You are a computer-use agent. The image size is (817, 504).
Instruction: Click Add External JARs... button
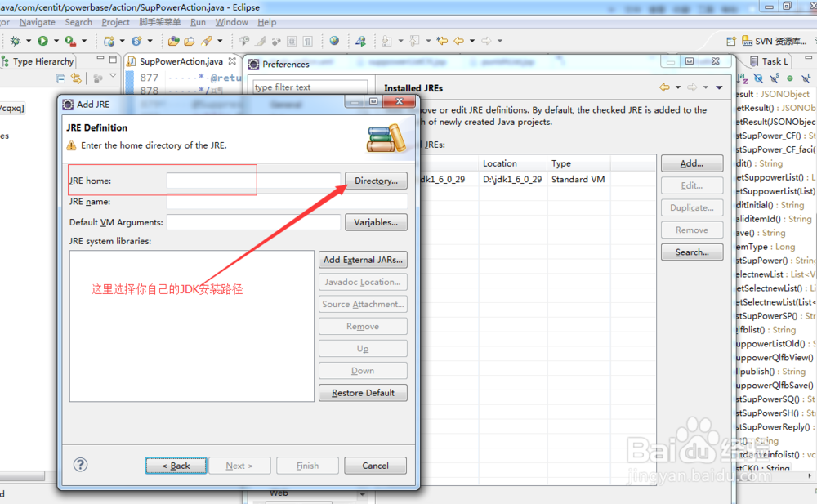pyautogui.click(x=364, y=260)
